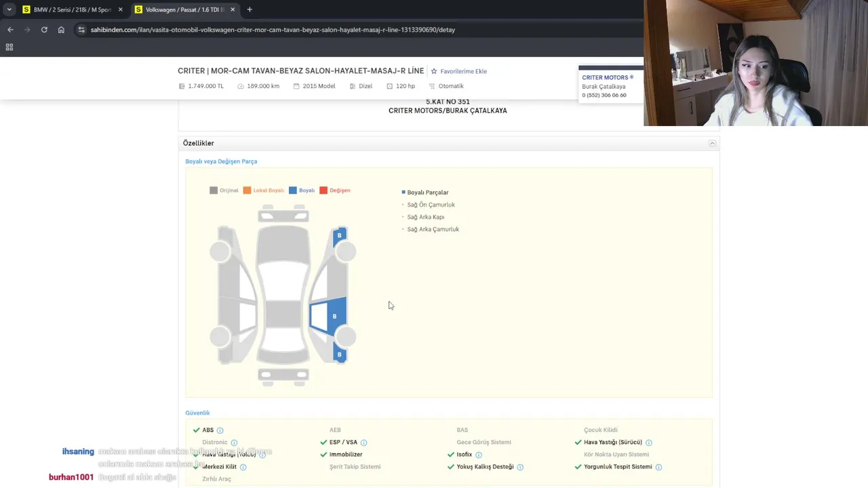Click 'Sağ Arka Çamurluk' list entry
The height and width of the screenshot is (488, 868).
[x=433, y=229]
